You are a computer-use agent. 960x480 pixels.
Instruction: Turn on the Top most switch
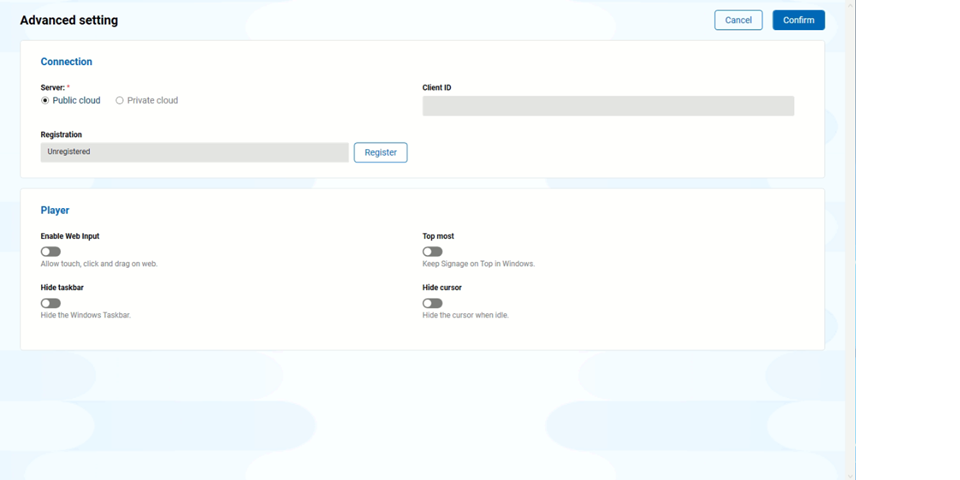coord(432,252)
